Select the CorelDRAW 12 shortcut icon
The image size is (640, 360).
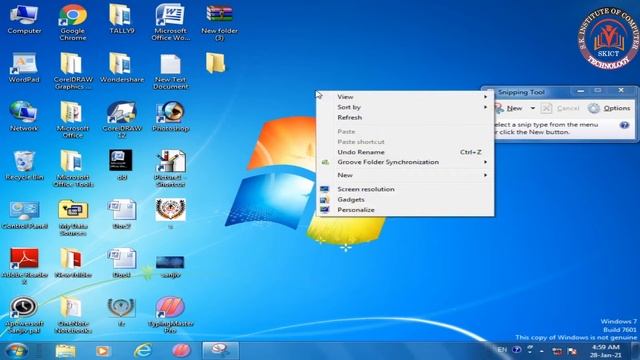121,113
